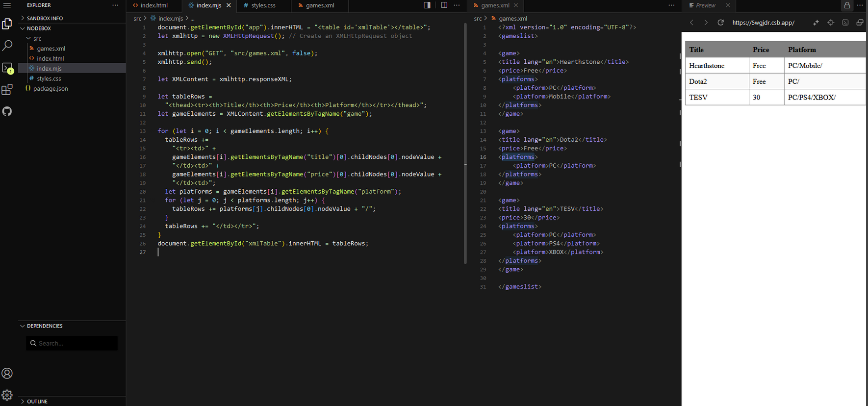Click the breadcrumb ellipsis in index.mjs editor
This screenshot has height=406, width=868.
pos(192,19)
